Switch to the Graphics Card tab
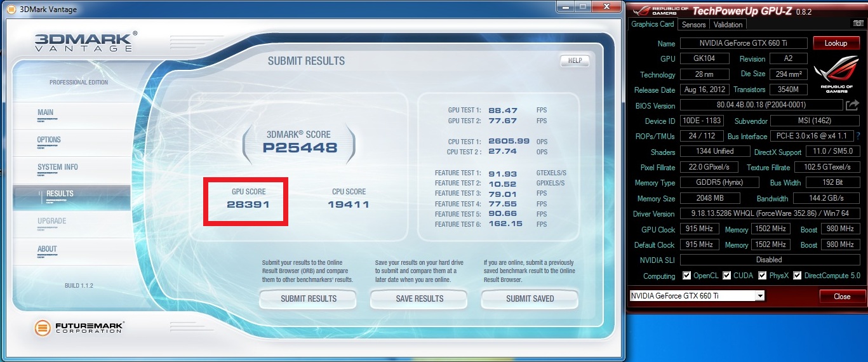 point(652,24)
